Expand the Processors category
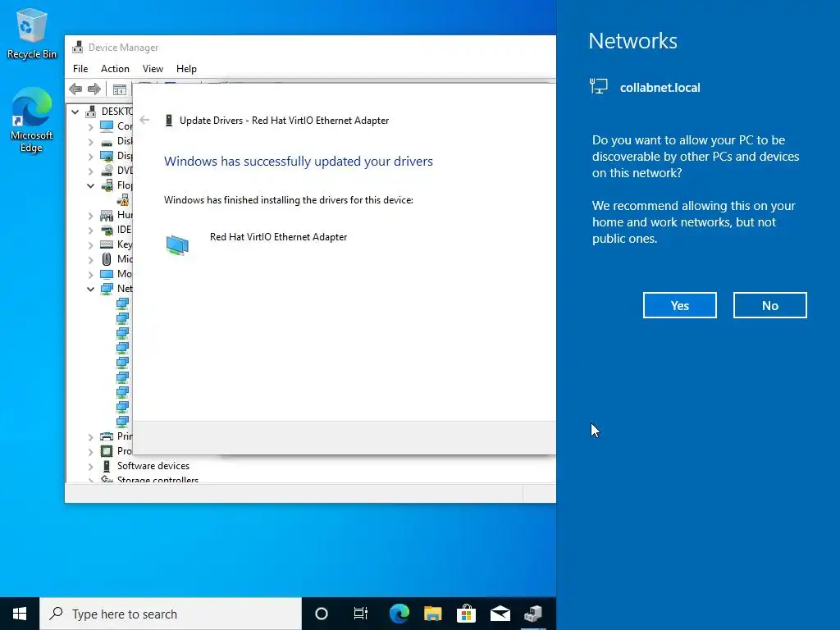This screenshot has height=630, width=840. 90,451
